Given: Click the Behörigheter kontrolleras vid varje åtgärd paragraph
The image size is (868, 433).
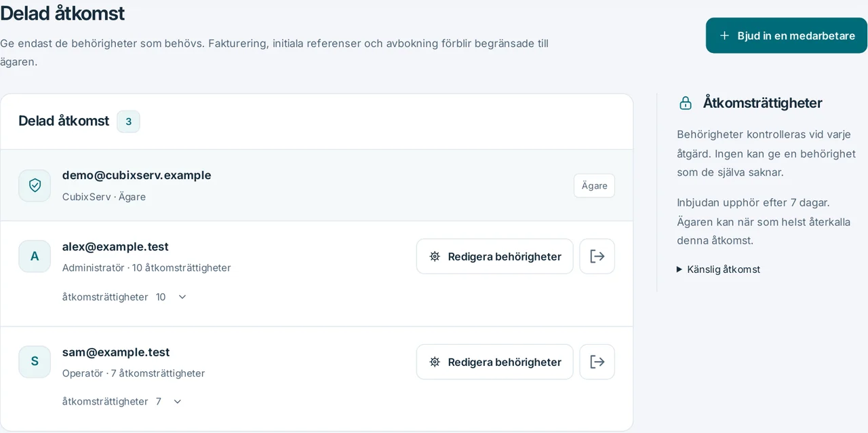Looking at the screenshot, I should tap(766, 153).
